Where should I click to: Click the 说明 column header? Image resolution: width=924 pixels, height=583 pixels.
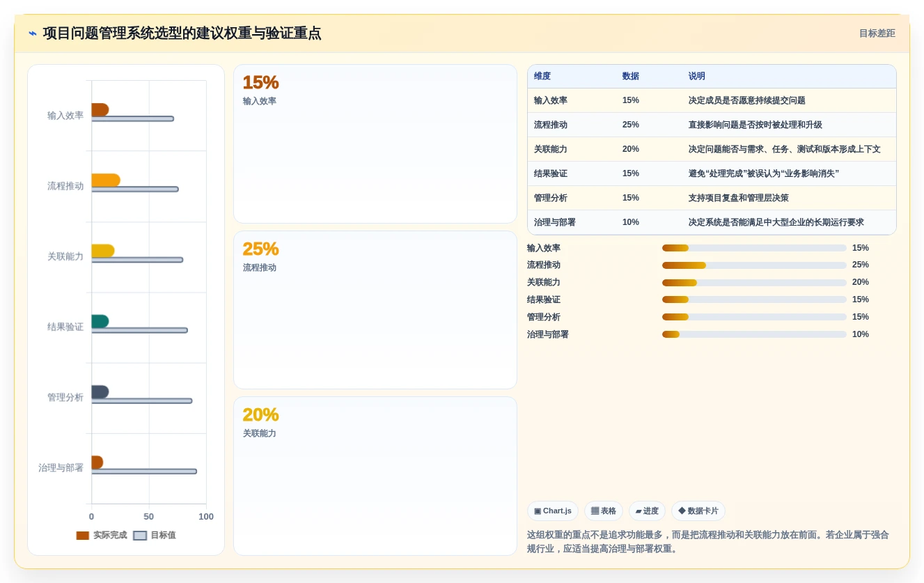[x=697, y=76]
